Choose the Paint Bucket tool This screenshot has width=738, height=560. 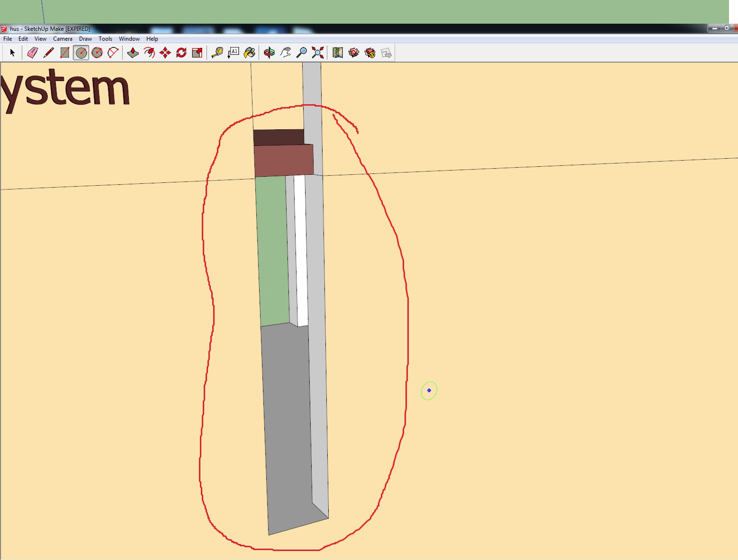coord(249,53)
